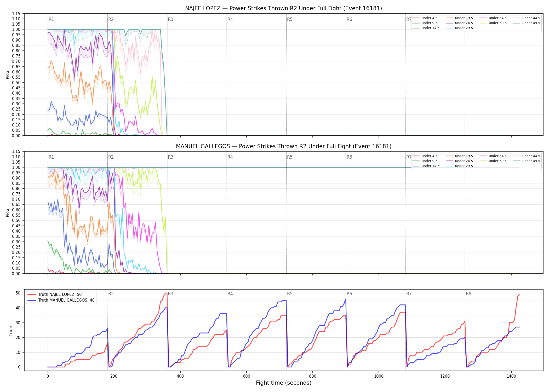Click the 50 tick on Count axis
Viewport: 549px width, 392px height.
coord(18,293)
